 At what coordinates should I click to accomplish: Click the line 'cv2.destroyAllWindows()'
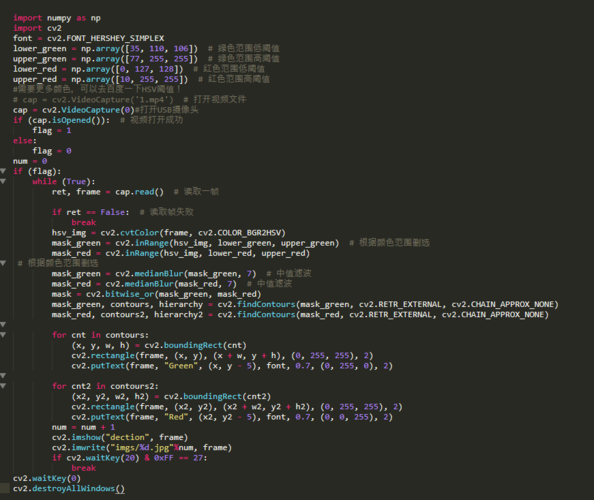click(x=69, y=488)
